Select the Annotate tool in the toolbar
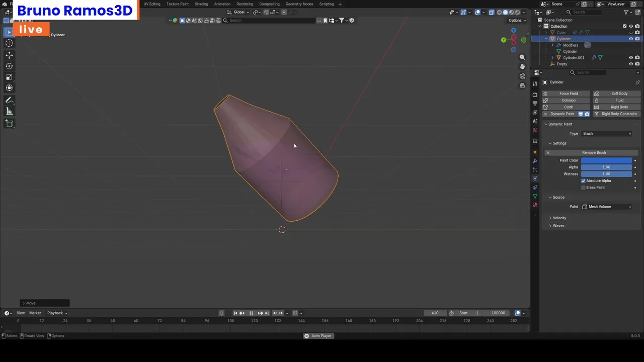 click(9, 101)
